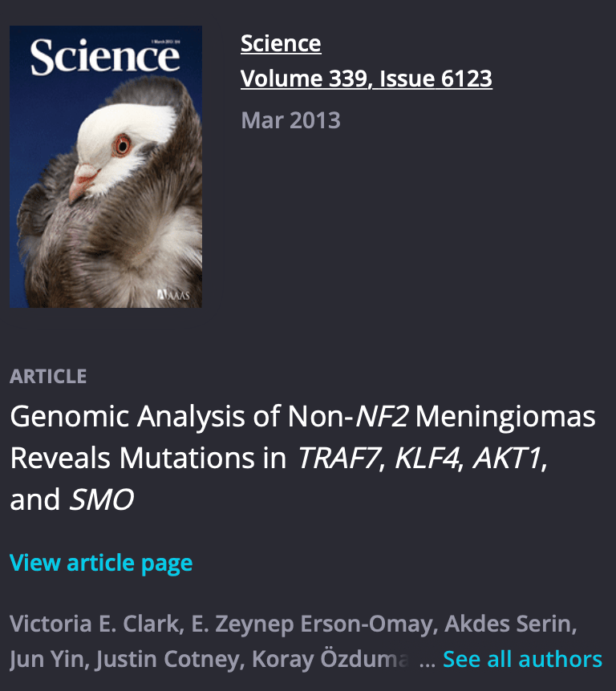Click the ARTICLE type label
The height and width of the screenshot is (691, 616).
[48, 376]
